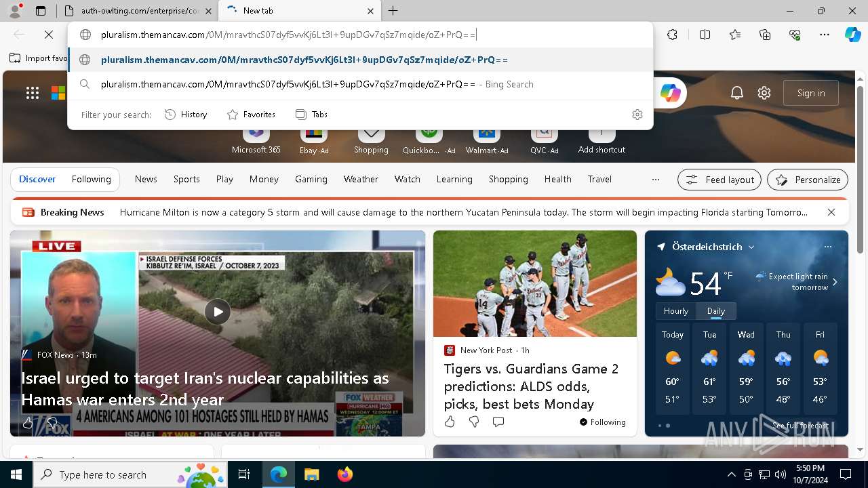Open the News category
This screenshot has width=868, height=488.
pyautogui.click(x=146, y=180)
